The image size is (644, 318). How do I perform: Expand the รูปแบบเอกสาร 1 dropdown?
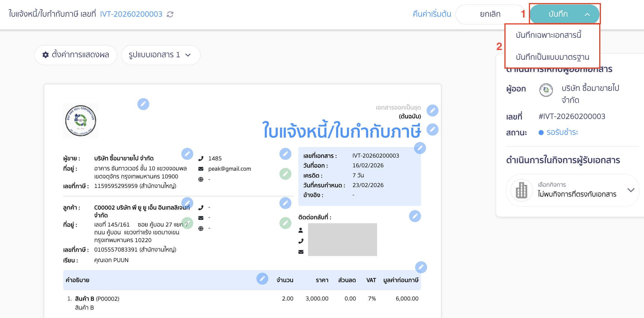161,55
